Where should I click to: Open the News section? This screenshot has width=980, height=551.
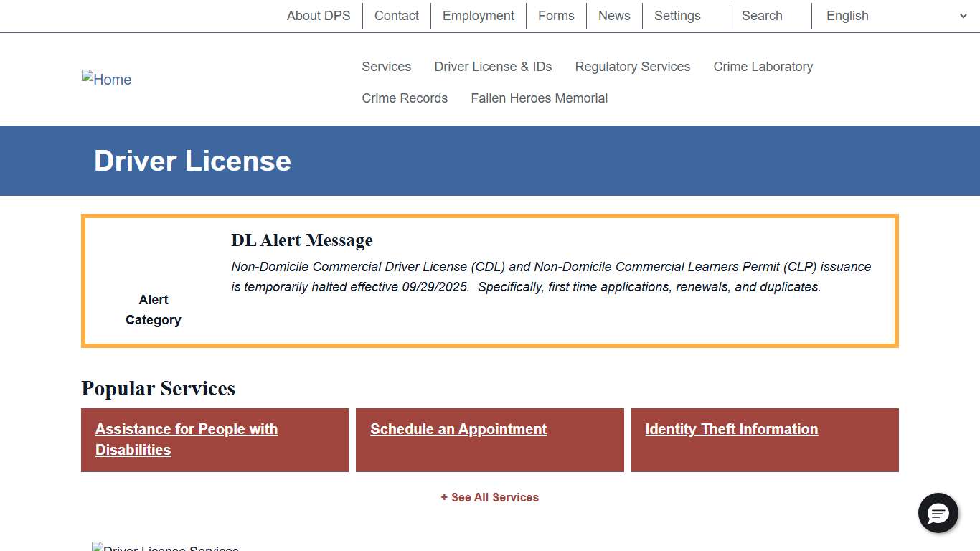tap(614, 15)
